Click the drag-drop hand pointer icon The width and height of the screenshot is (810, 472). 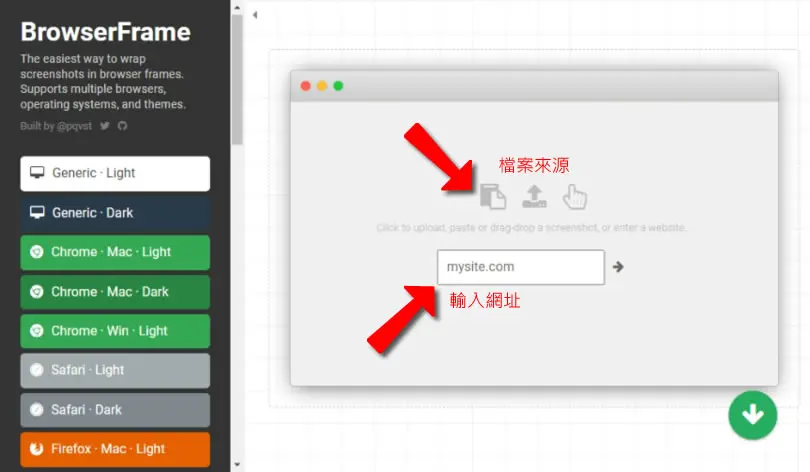(x=574, y=197)
